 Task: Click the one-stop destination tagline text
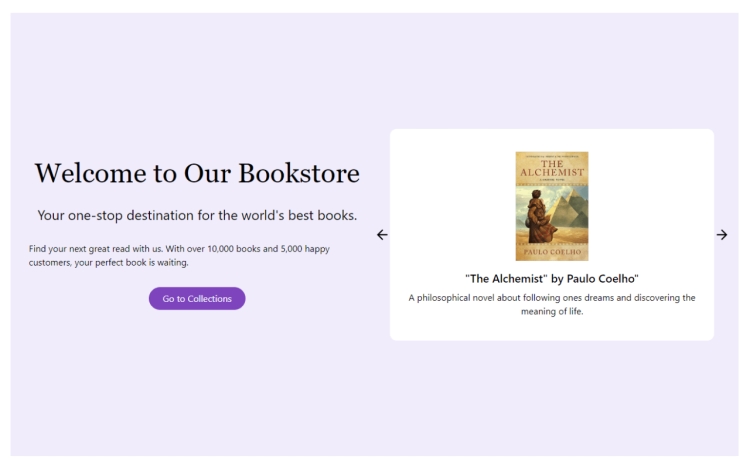click(x=197, y=216)
